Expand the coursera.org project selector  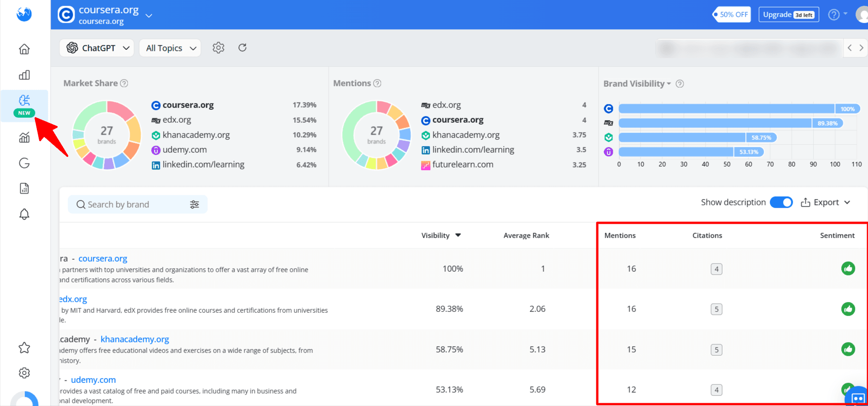pyautogui.click(x=149, y=16)
